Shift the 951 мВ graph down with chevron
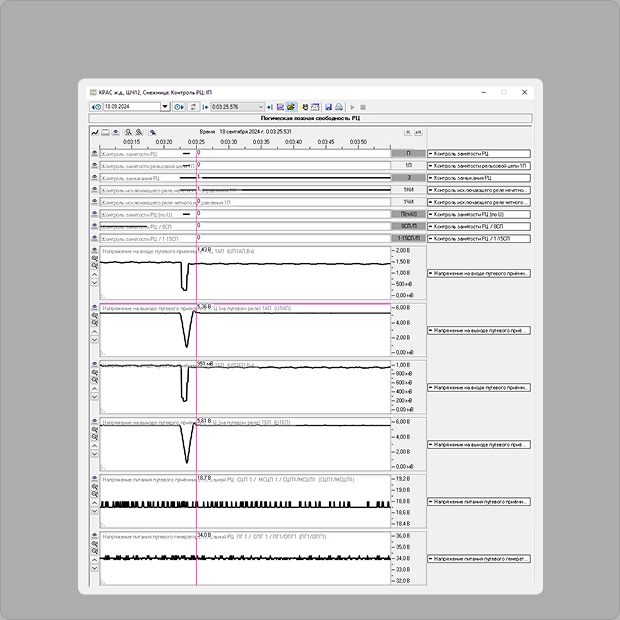The image size is (620, 620). coord(95,397)
